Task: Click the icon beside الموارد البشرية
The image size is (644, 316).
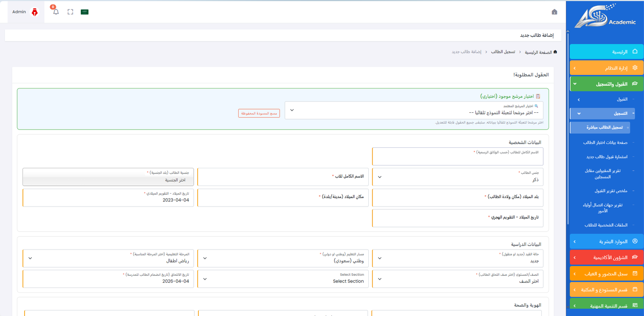Action: pyautogui.click(x=635, y=242)
